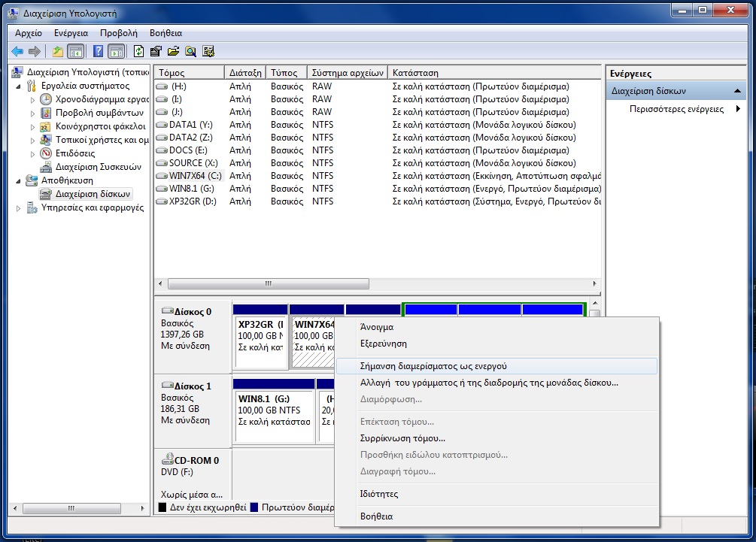Image resolution: width=756 pixels, height=542 pixels.
Task: Sort by the Σύστημα αρχείων column header
Action: point(347,72)
